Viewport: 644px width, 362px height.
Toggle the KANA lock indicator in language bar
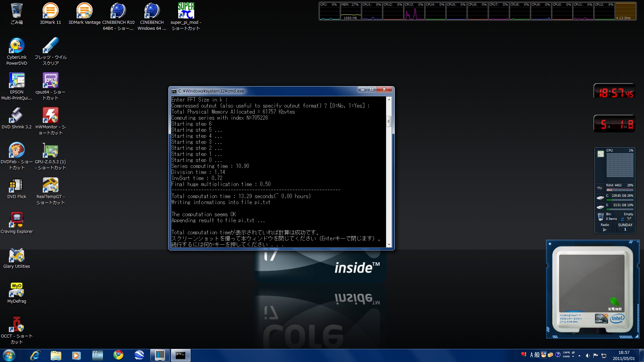pos(566,357)
